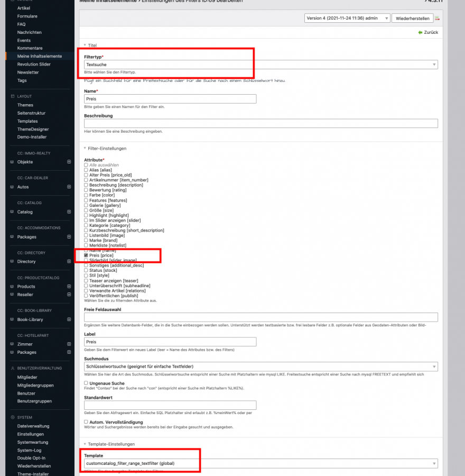This screenshot has width=465, height=476.
Task: Go to Dateiverwaltung in the System menu
Action: (x=33, y=426)
